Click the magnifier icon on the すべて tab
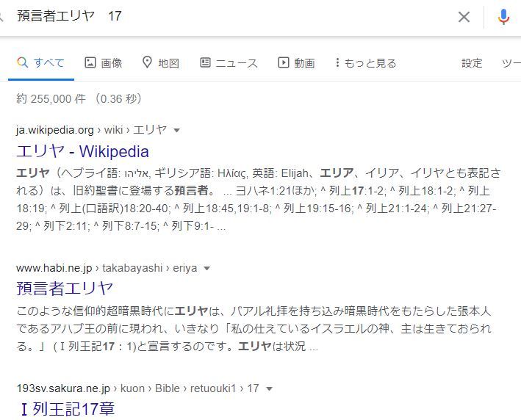521x420 pixels. point(22,62)
